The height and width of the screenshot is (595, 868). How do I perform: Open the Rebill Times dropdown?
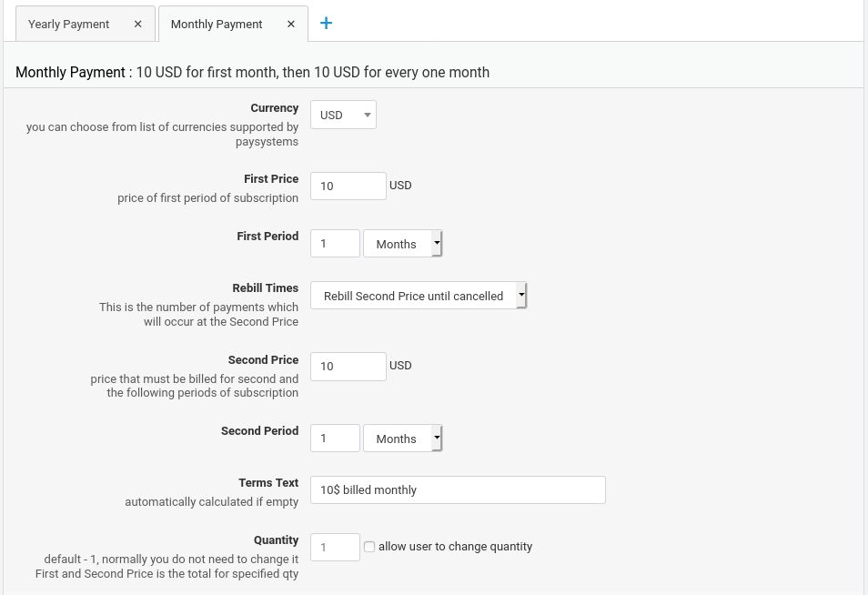[419, 296]
